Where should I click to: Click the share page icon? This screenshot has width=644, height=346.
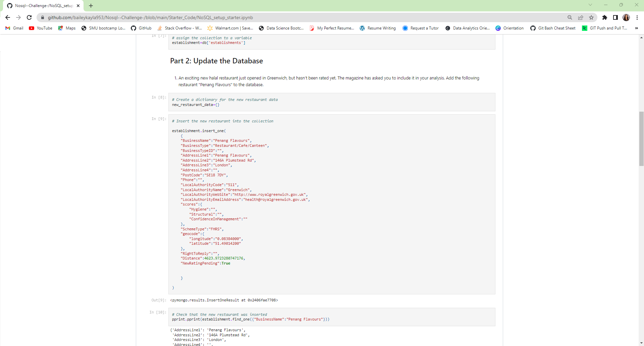point(581,17)
